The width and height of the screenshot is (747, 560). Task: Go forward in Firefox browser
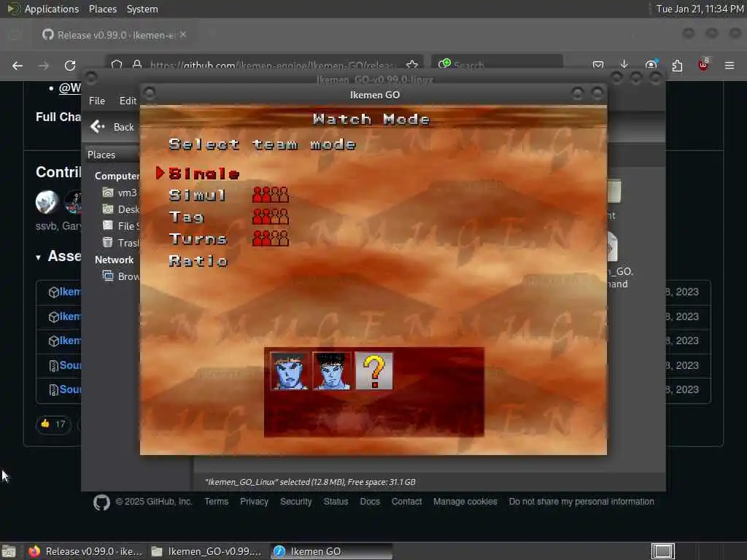click(x=44, y=66)
